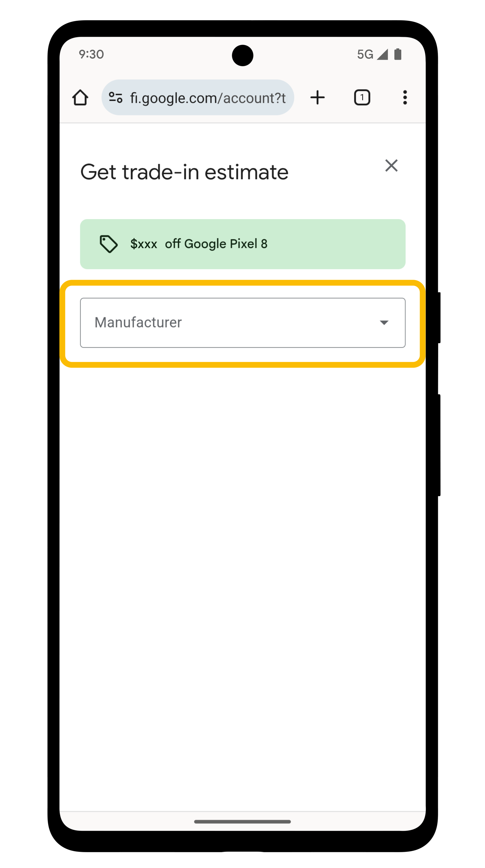
Task: Open the tab switcher showing 1 tab
Action: pos(362,97)
